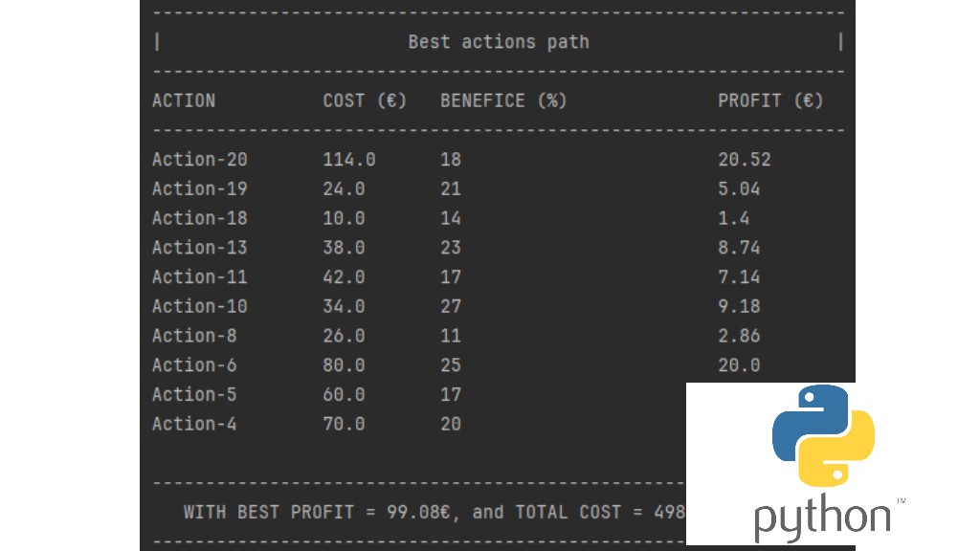This screenshot has width=980, height=551.
Task: Click the ACTION column header
Action: [x=184, y=100]
